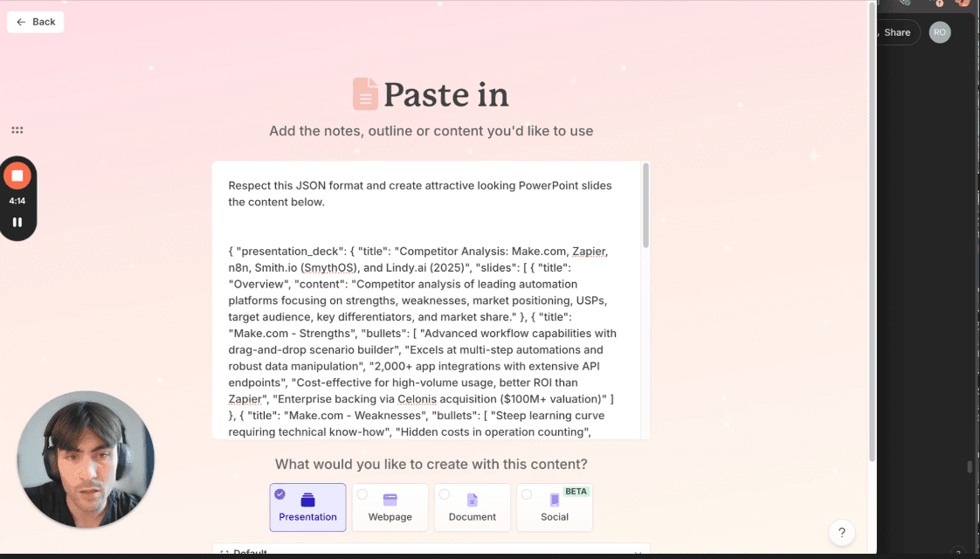The image size is (980, 559).
Task: Select the Presentation option card
Action: pyautogui.click(x=307, y=507)
